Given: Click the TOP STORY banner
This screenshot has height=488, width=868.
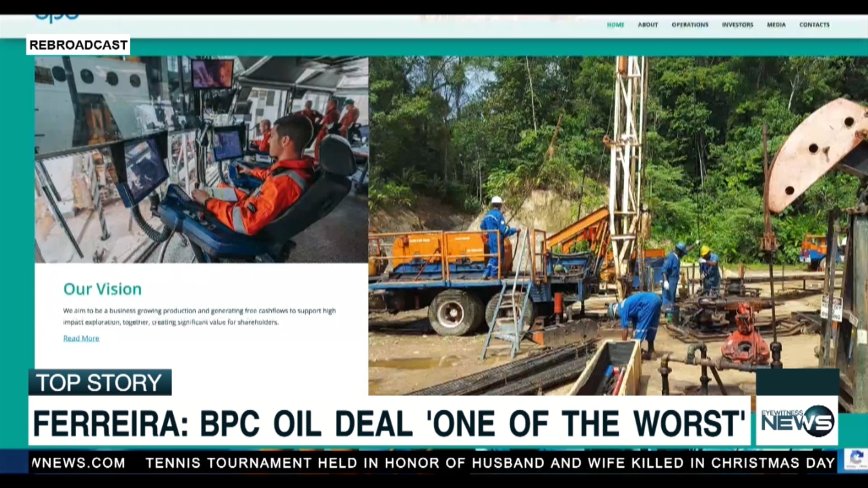Looking at the screenshot, I should click(100, 382).
